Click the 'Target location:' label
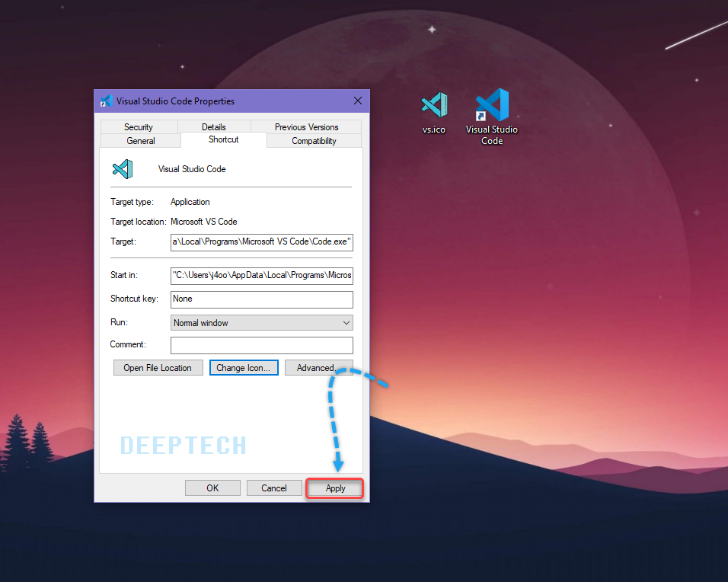Screen dimensions: 728x582 (x=139, y=222)
